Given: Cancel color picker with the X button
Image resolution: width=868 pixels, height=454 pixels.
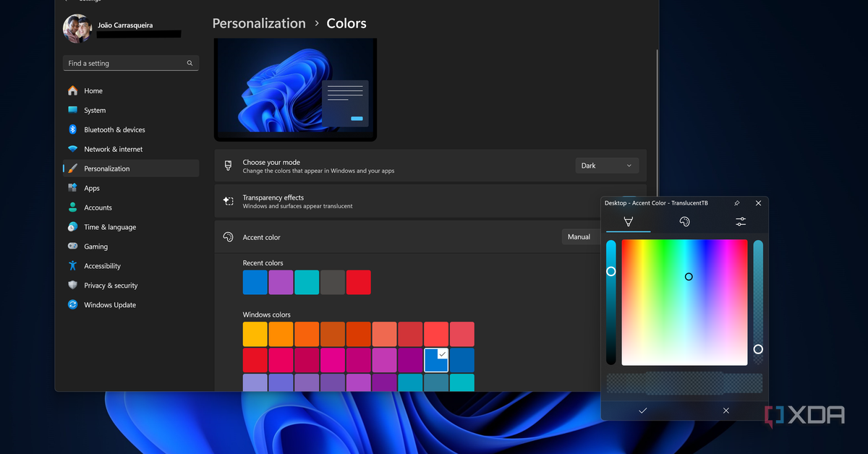Looking at the screenshot, I should [x=726, y=411].
